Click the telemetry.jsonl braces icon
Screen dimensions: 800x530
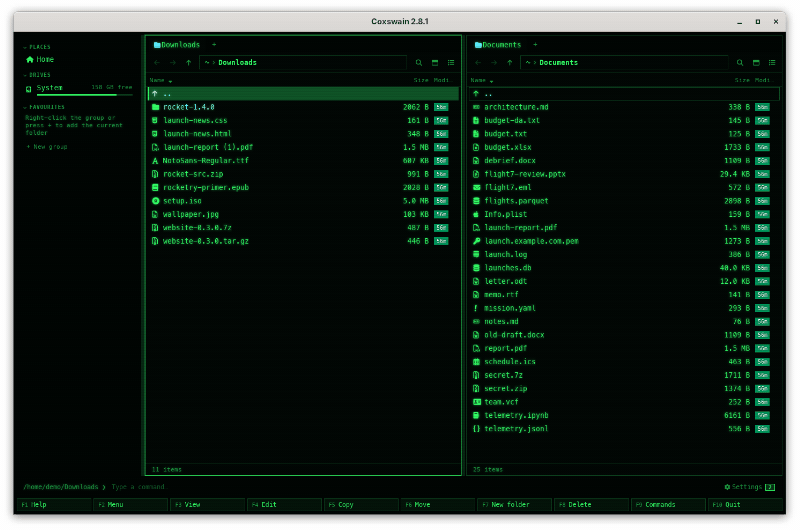(x=476, y=429)
